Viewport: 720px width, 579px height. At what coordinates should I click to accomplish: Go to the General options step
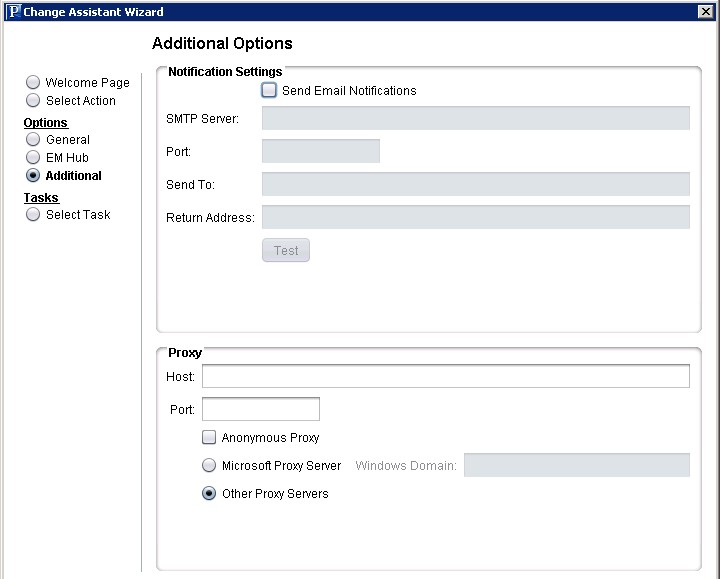point(33,140)
